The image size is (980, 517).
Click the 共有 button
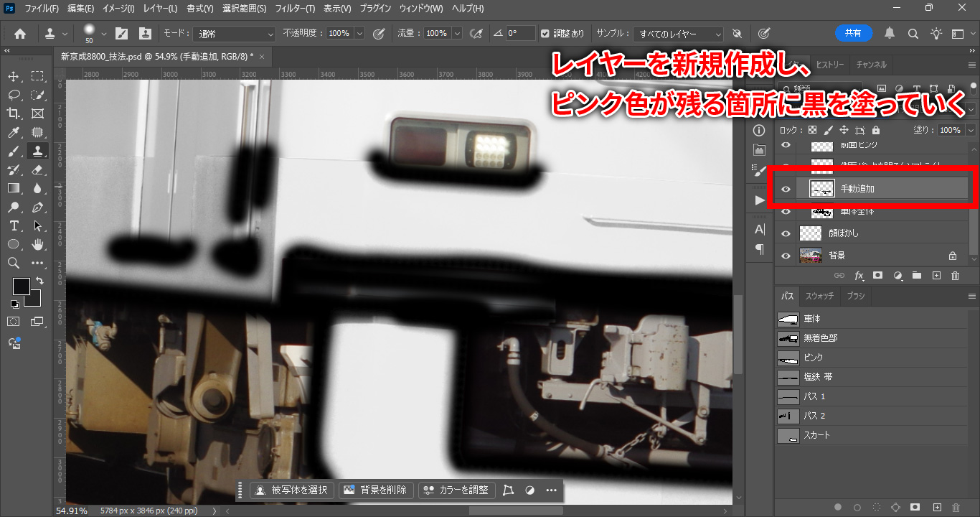(853, 33)
